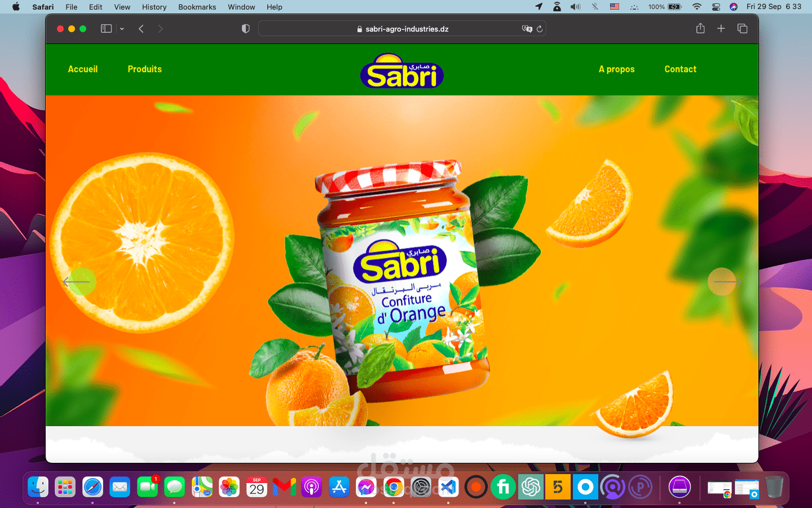Open the Help menu
The image size is (812, 508).
tap(274, 7)
